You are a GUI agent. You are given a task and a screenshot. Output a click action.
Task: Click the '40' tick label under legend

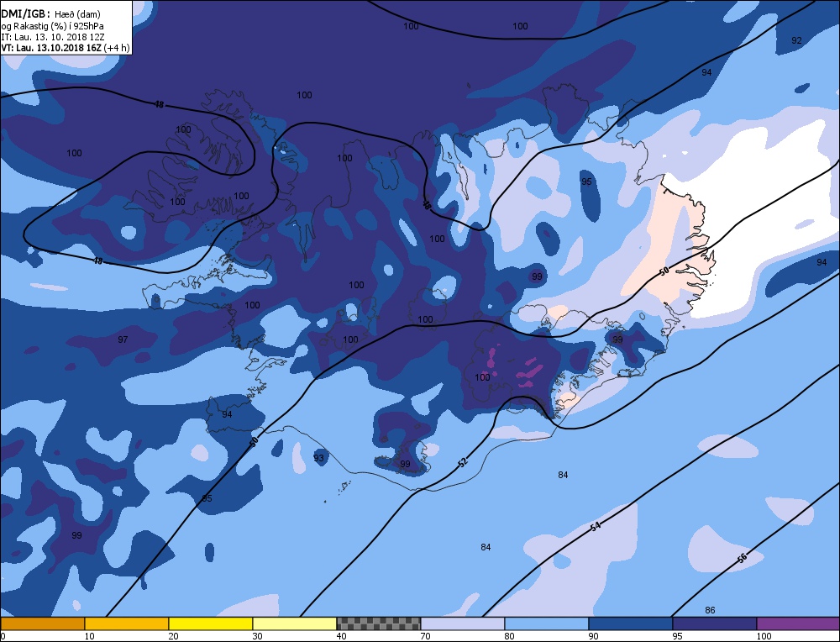coord(342,636)
